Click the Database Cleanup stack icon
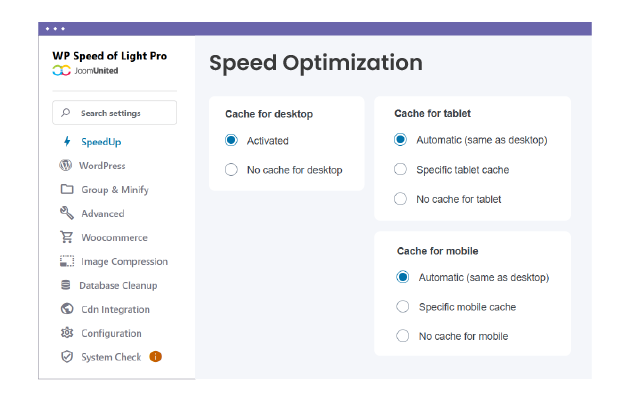 coord(67,286)
